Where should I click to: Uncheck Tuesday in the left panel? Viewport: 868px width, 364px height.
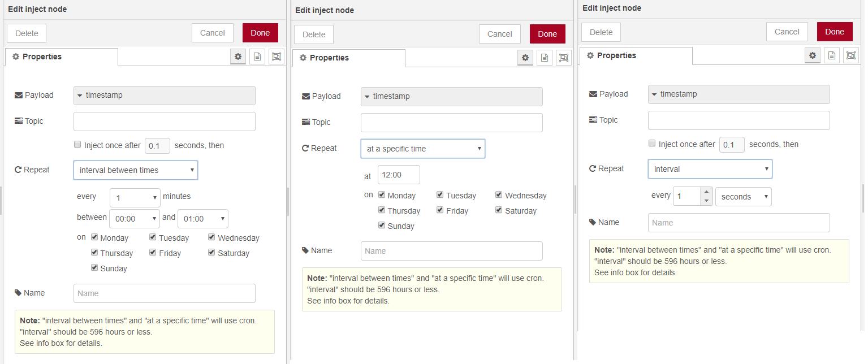[153, 237]
